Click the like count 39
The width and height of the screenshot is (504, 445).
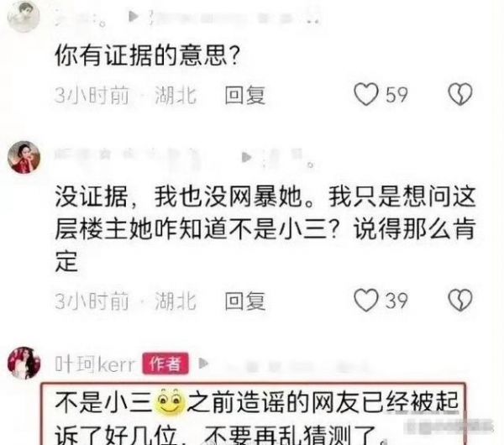396,301
